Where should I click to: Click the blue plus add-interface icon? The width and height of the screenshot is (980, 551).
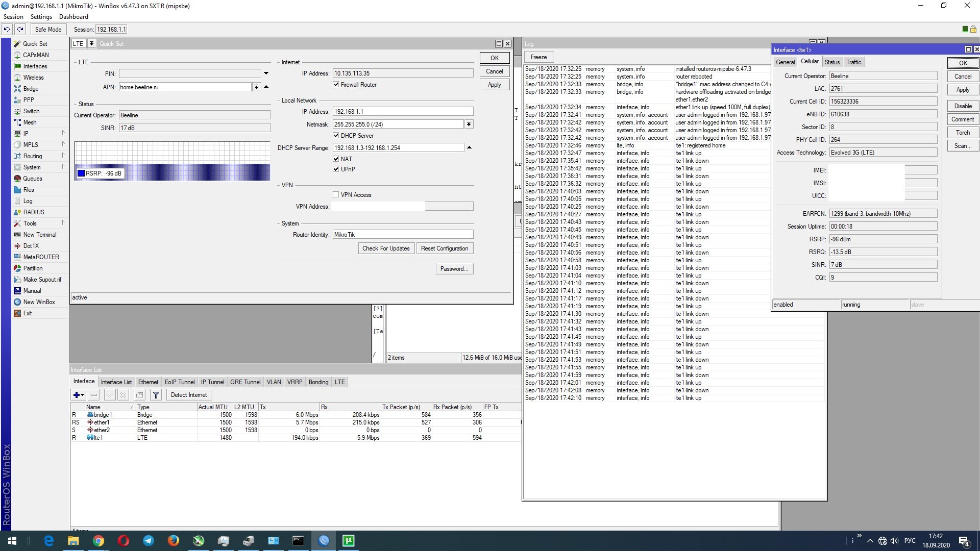pyautogui.click(x=77, y=395)
